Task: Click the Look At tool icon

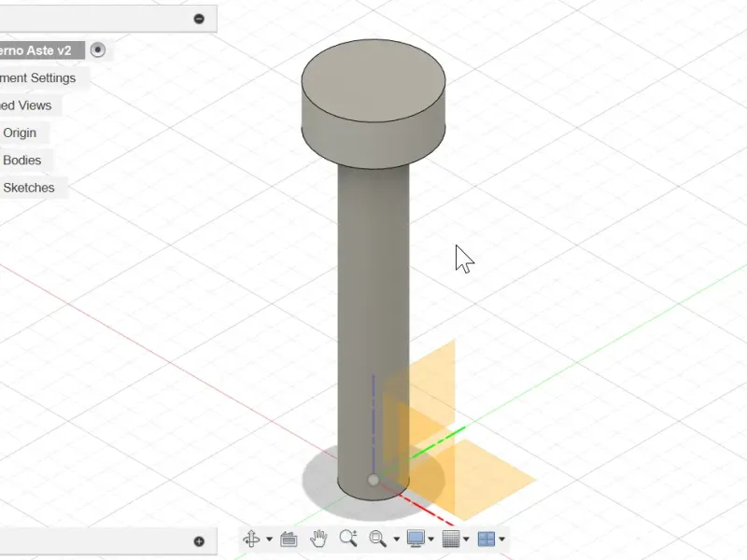Action: [x=289, y=539]
